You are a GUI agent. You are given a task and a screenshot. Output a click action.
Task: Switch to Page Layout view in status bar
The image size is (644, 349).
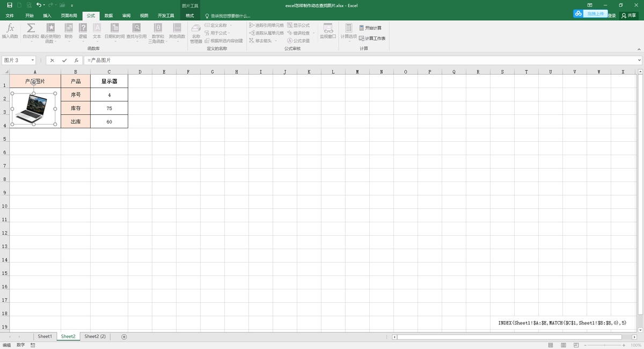pyautogui.click(x=562, y=345)
